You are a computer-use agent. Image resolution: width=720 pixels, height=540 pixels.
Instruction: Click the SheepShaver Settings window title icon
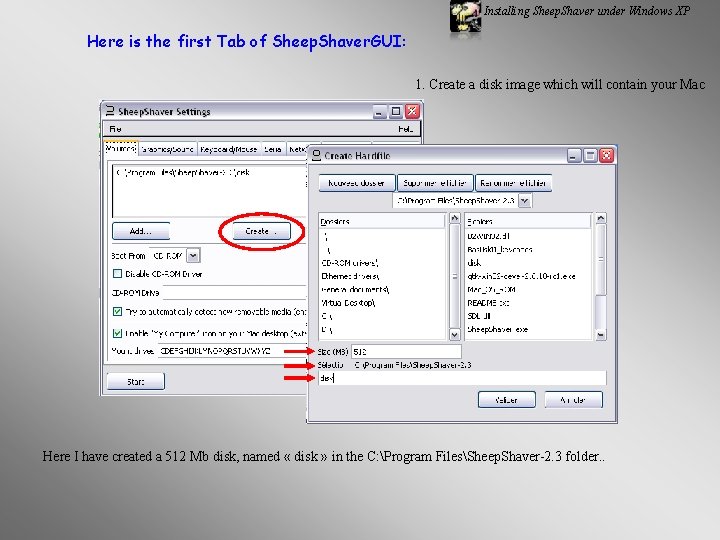coord(110,111)
